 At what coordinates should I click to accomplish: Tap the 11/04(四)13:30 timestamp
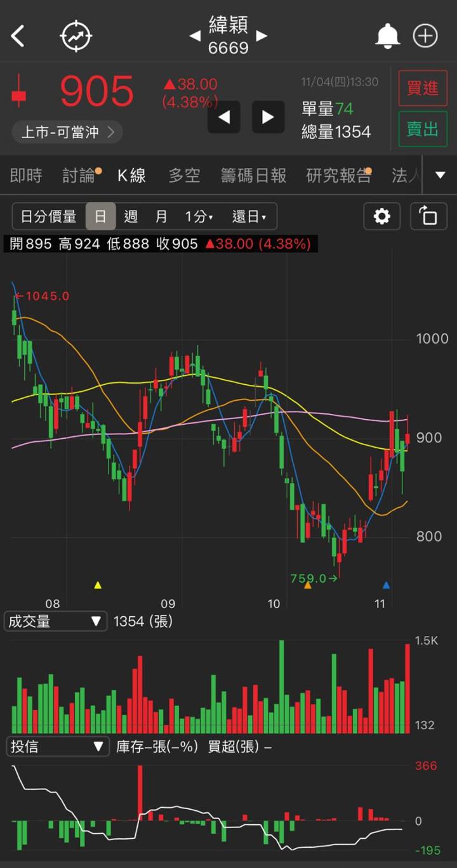pyautogui.click(x=340, y=82)
